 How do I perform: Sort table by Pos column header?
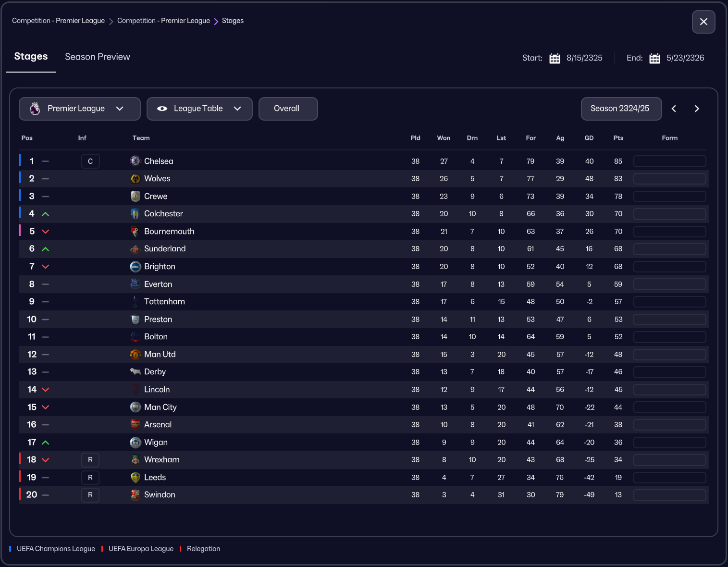(x=27, y=138)
